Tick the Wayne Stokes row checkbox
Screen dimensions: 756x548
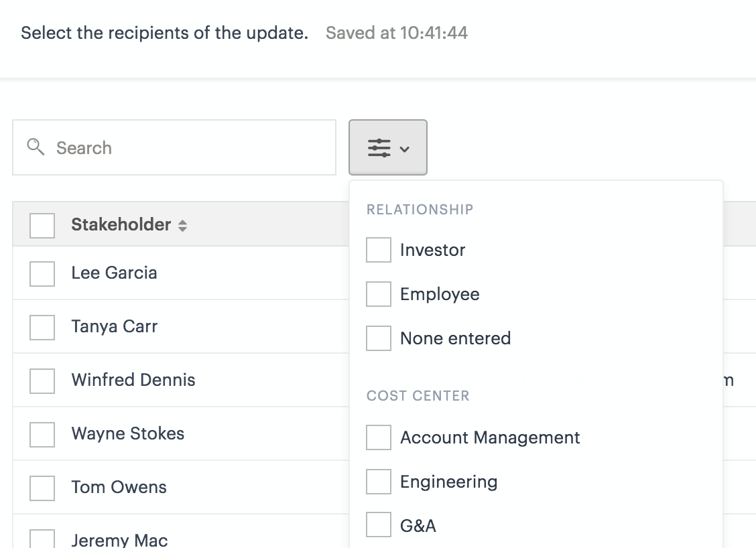(42, 434)
